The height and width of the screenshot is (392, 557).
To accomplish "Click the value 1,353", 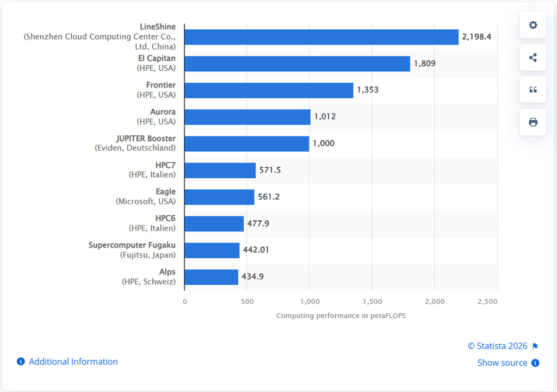I will coord(368,90).
